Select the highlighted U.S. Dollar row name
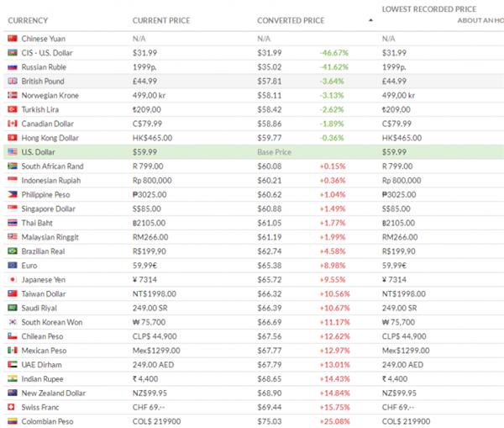504x428 pixels. coord(39,152)
